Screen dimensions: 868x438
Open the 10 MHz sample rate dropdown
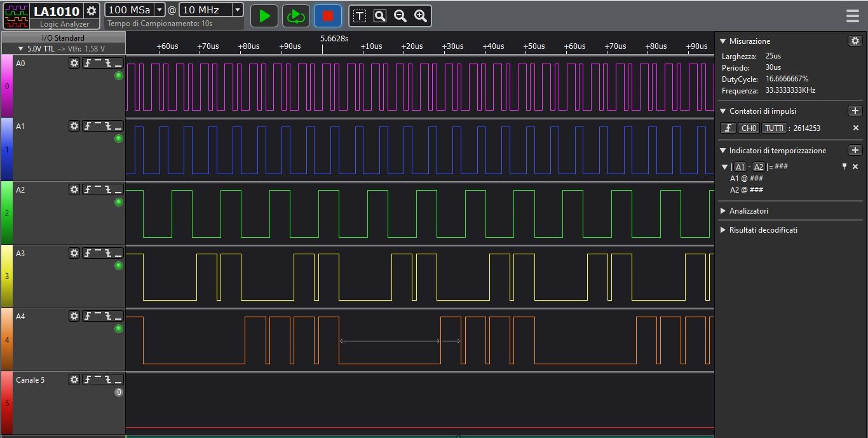pyautogui.click(x=237, y=10)
